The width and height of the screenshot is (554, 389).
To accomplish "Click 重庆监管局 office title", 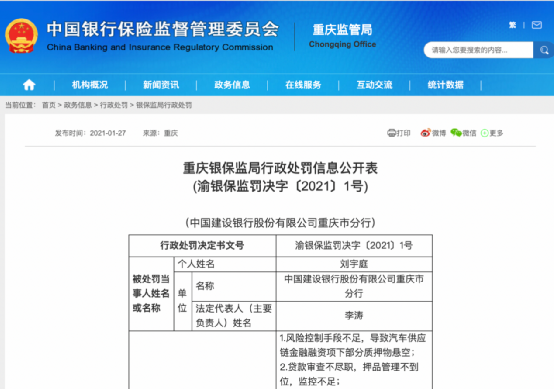I will [x=342, y=30].
